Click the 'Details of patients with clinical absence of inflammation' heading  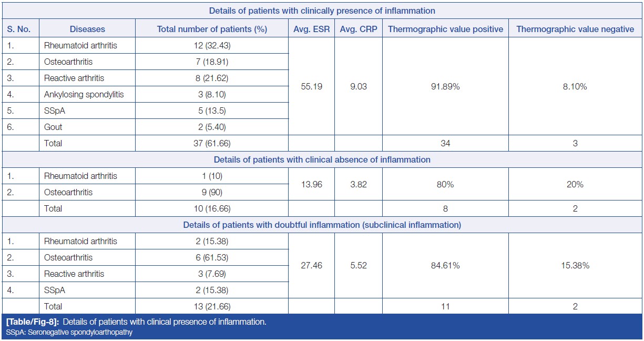click(x=322, y=159)
